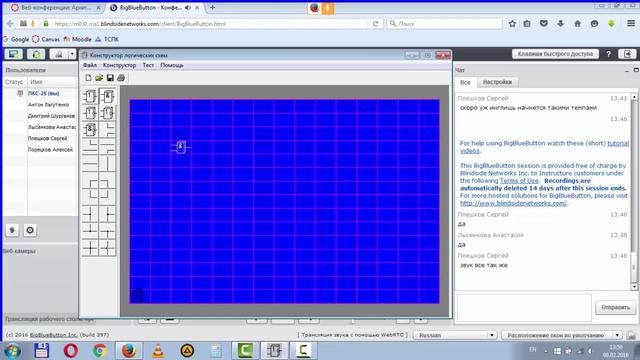Open the ТСПК bookmark
The width and height of the screenshot is (640, 360).
[107, 39]
